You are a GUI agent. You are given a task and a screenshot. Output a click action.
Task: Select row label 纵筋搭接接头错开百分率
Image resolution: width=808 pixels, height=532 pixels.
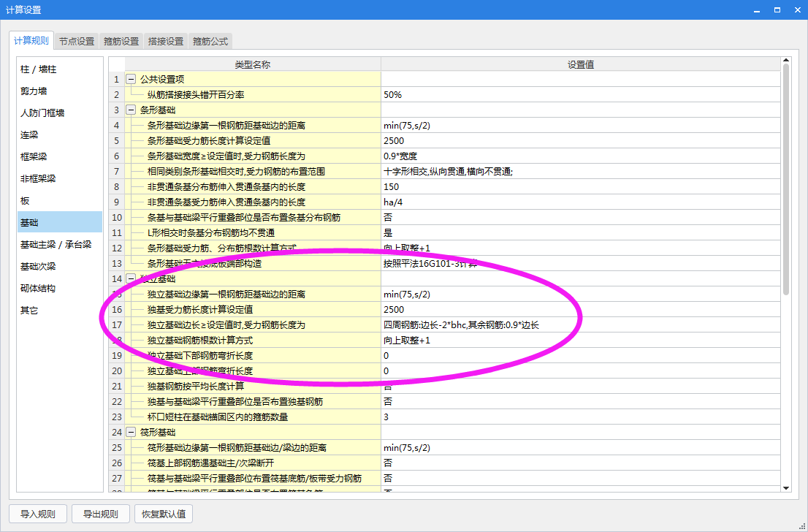click(x=196, y=95)
